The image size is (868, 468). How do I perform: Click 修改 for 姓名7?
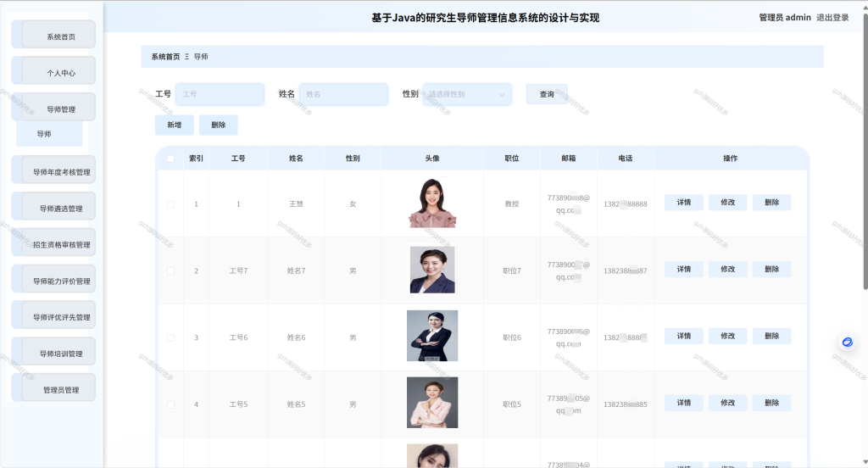(728, 269)
